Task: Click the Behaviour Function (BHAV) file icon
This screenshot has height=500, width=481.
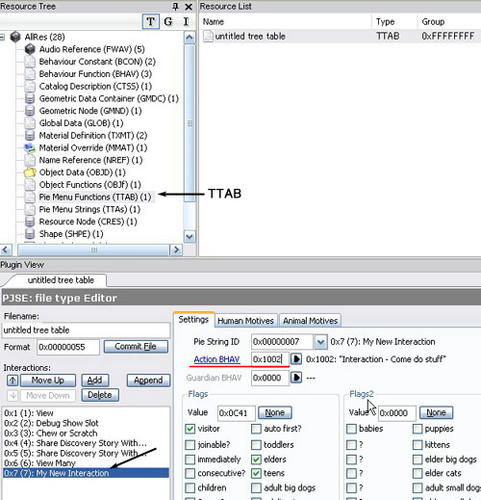Action: pos(30,74)
